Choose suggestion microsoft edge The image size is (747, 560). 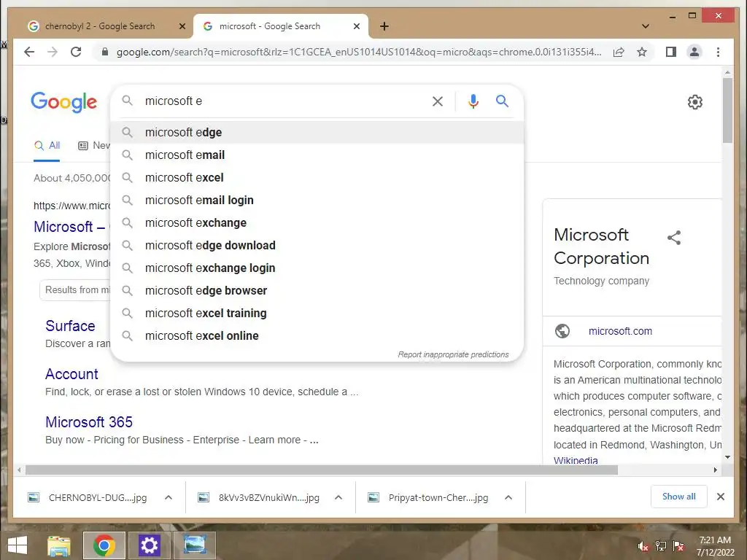(x=317, y=133)
